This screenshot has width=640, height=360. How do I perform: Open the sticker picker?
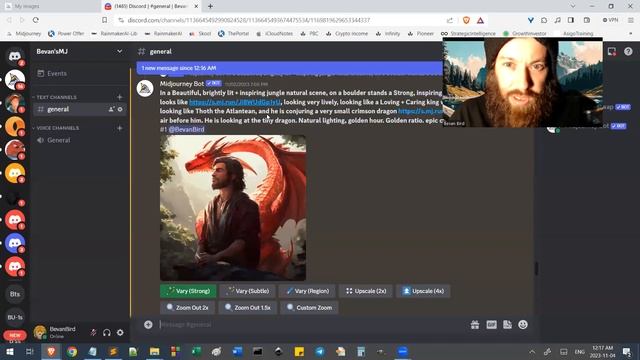[x=507, y=324]
